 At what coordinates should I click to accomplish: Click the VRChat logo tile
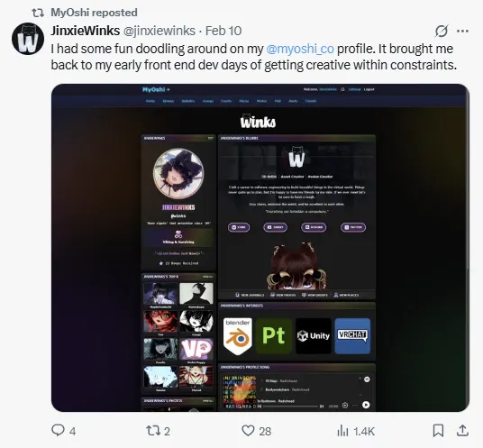coord(352,336)
